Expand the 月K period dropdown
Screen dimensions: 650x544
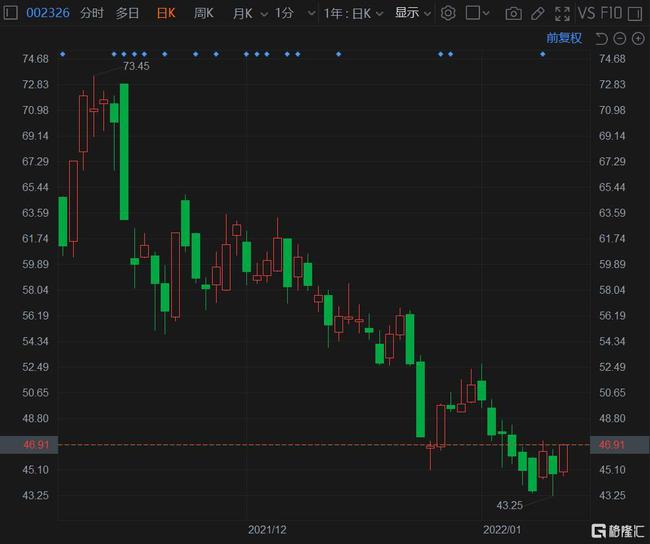[243, 13]
